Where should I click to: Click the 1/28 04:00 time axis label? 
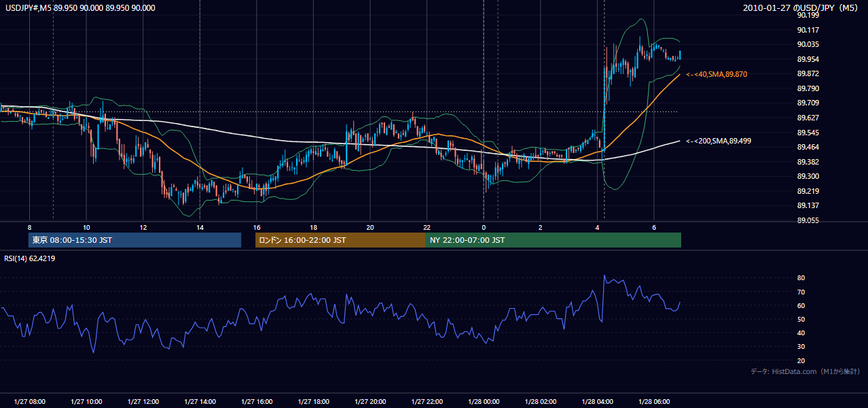[x=597, y=402]
